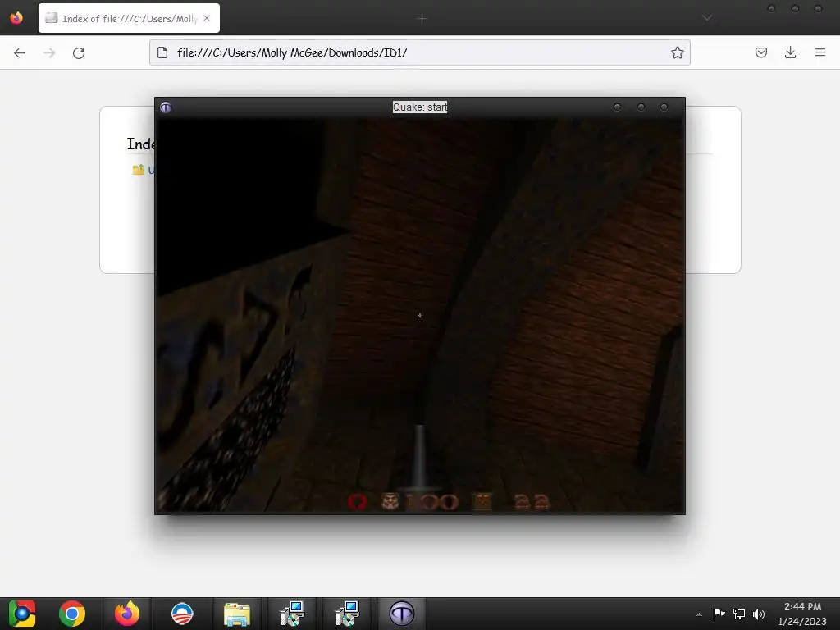Expand the list all tabs chevron
Screen dimensions: 840x630
[x=707, y=18]
